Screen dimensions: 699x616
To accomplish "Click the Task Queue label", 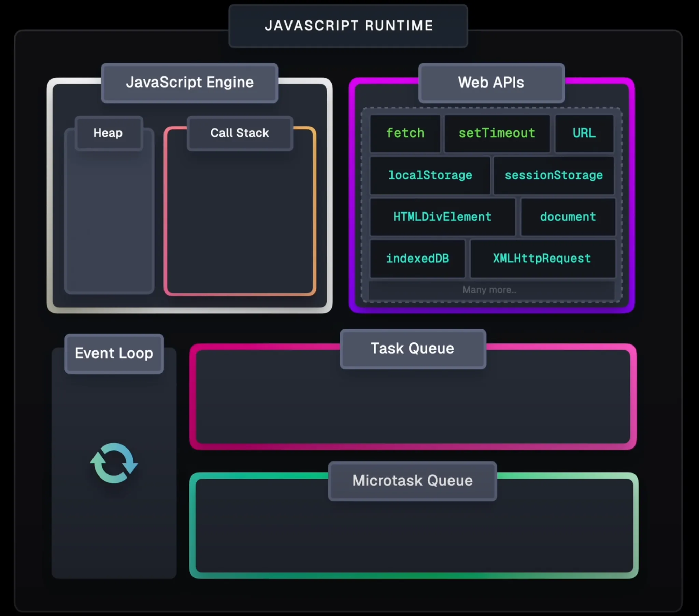I will (x=413, y=349).
